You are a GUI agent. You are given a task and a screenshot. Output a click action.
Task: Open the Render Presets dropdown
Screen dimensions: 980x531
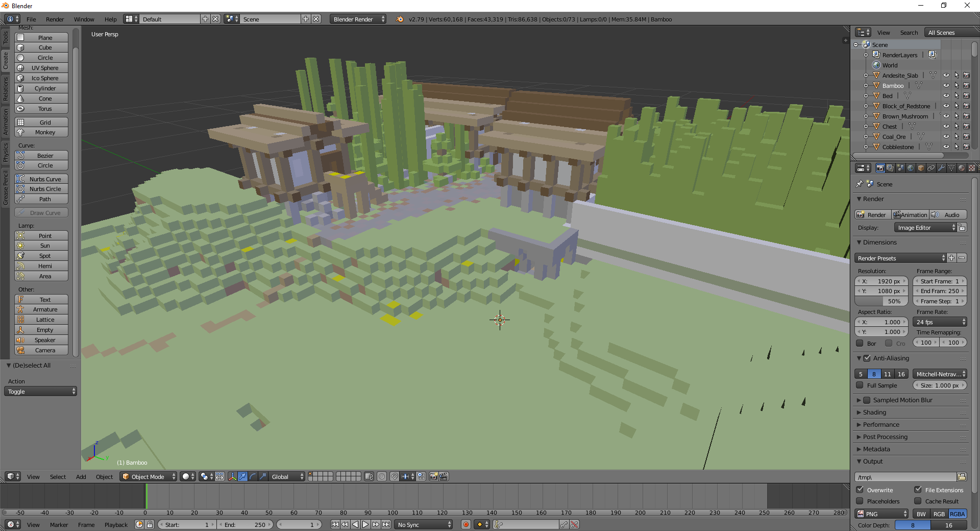pyautogui.click(x=900, y=258)
